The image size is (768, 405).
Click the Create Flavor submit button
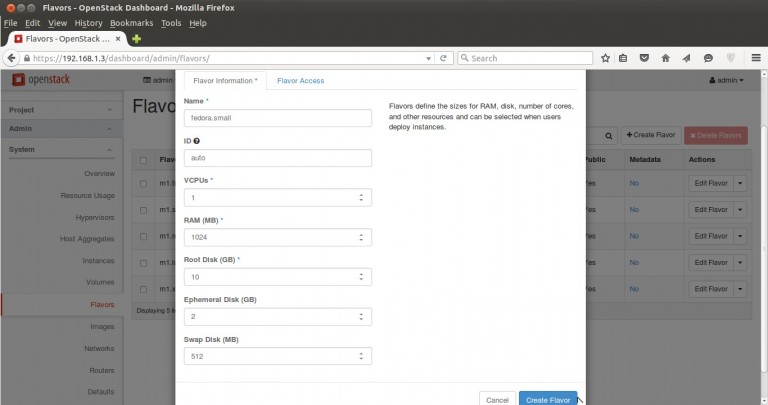[x=548, y=399]
